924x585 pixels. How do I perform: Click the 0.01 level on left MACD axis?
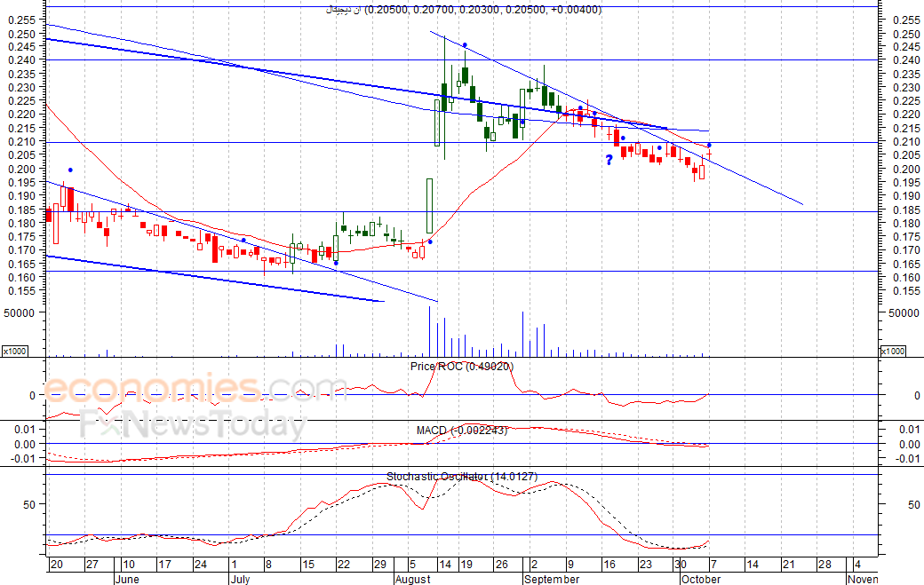[x=26, y=429]
